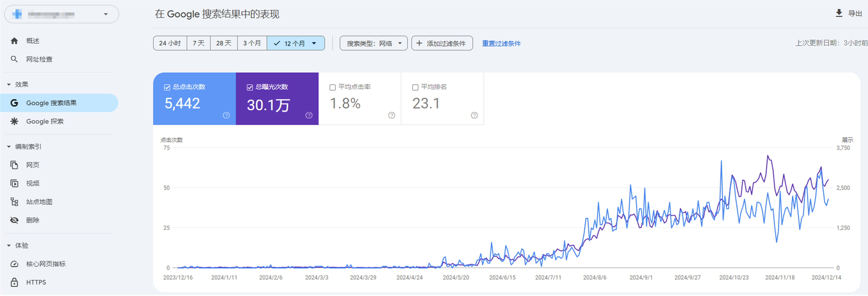This screenshot has height=296, width=868.
Task: Click the video icon next to 视频
Action: (14, 183)
